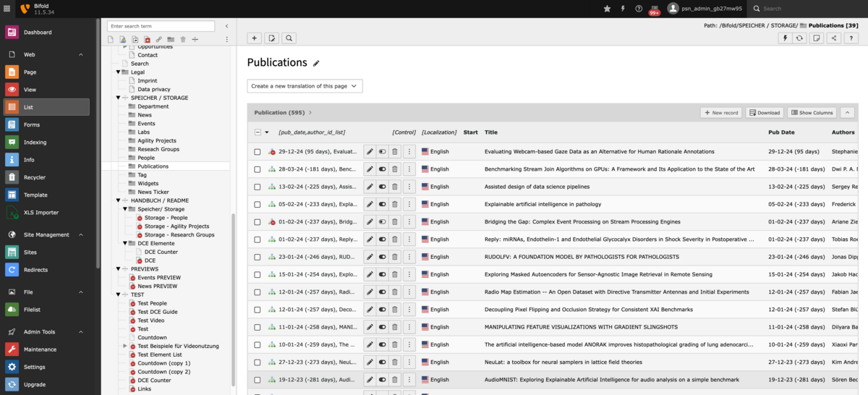Reload the list with refresh icon
The width and height of the screenshot is (868, 395).
coord(799,38)
